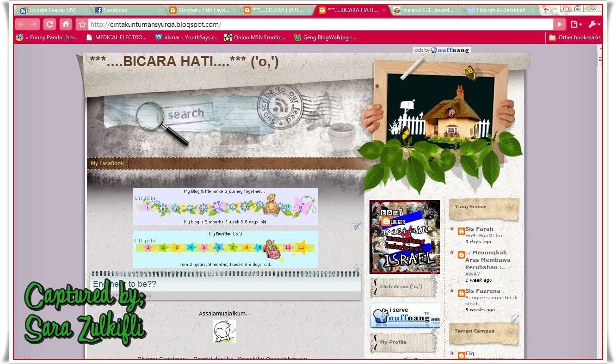Open the Onion MSN Emoticon bookmark

(255, 37)
